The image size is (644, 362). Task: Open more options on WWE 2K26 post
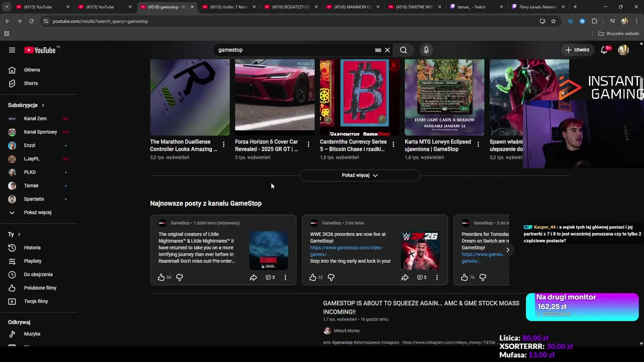(x=437, y=278)
